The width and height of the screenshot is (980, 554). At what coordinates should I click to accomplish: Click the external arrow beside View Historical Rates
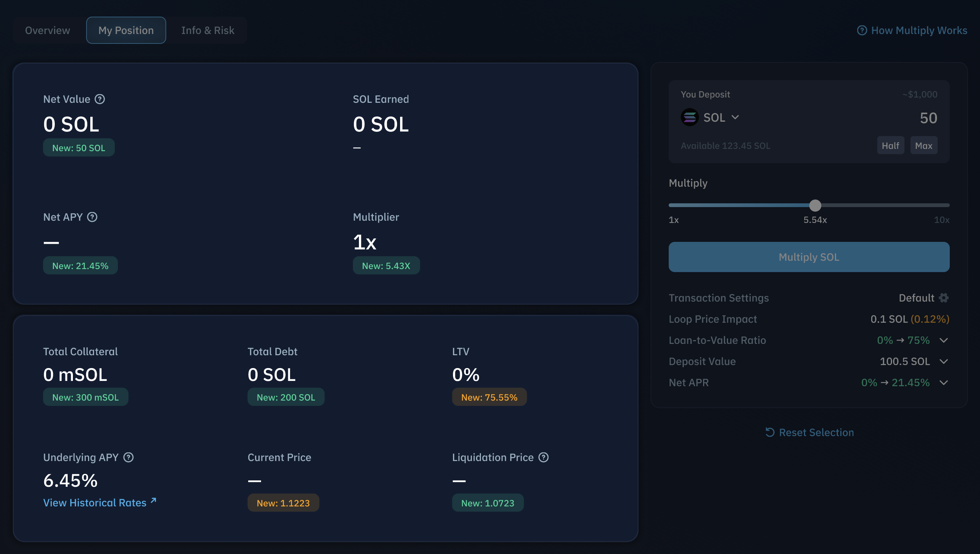(153, 501)
